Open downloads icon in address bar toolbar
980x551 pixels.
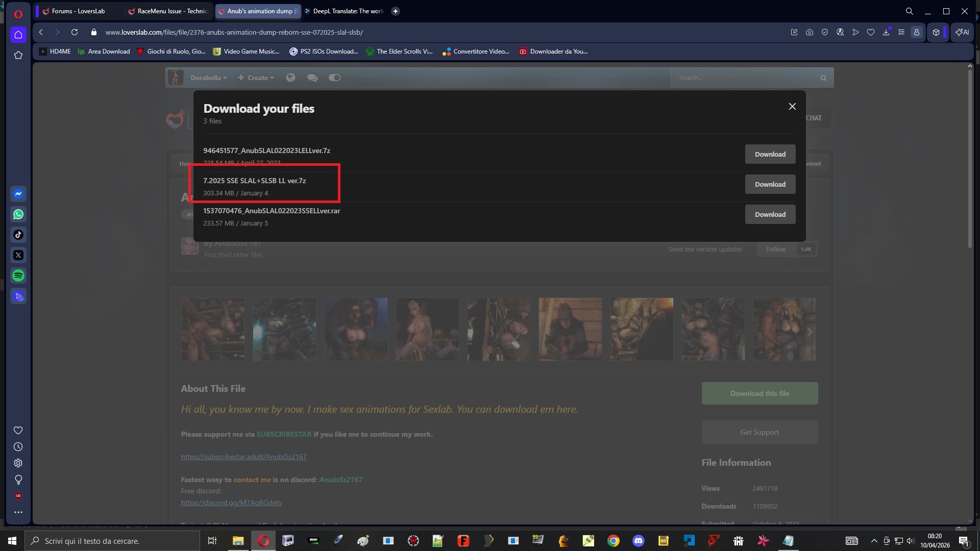pyautogui.click(x=886, y=32)
